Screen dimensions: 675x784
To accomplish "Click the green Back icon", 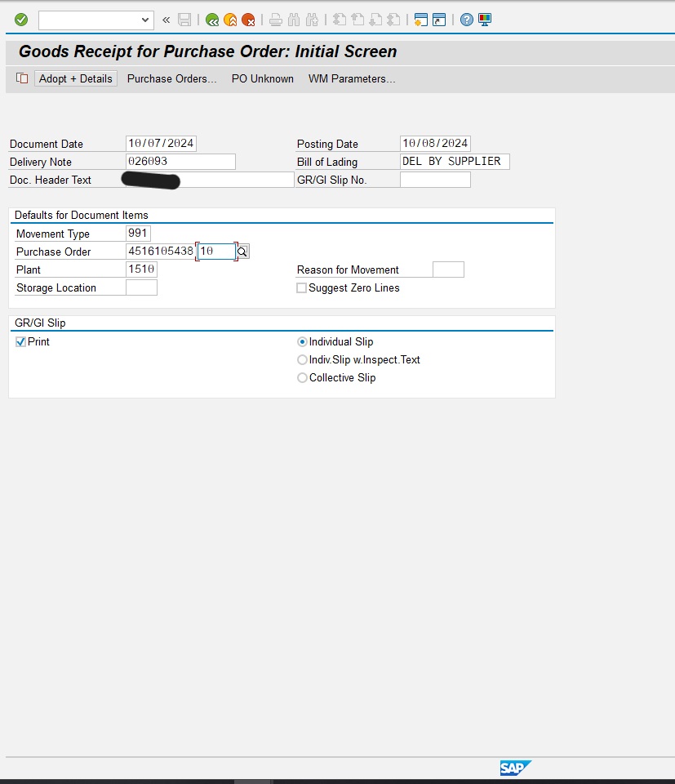I will pos(212,20).
